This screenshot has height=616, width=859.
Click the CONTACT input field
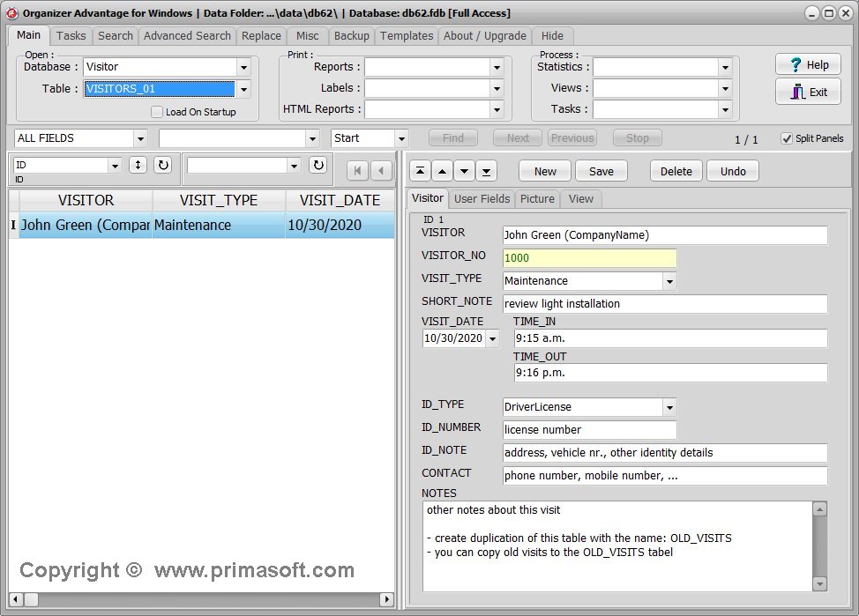point(664,476)
